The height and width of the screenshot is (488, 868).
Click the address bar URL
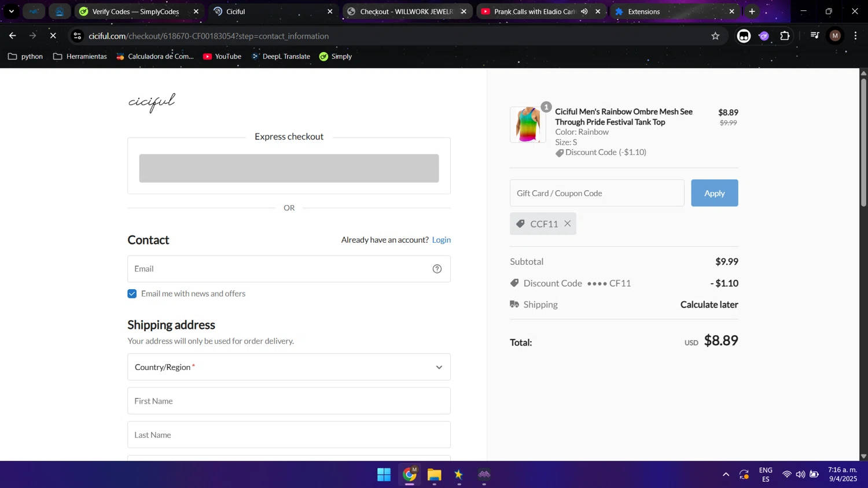point(209,36)
